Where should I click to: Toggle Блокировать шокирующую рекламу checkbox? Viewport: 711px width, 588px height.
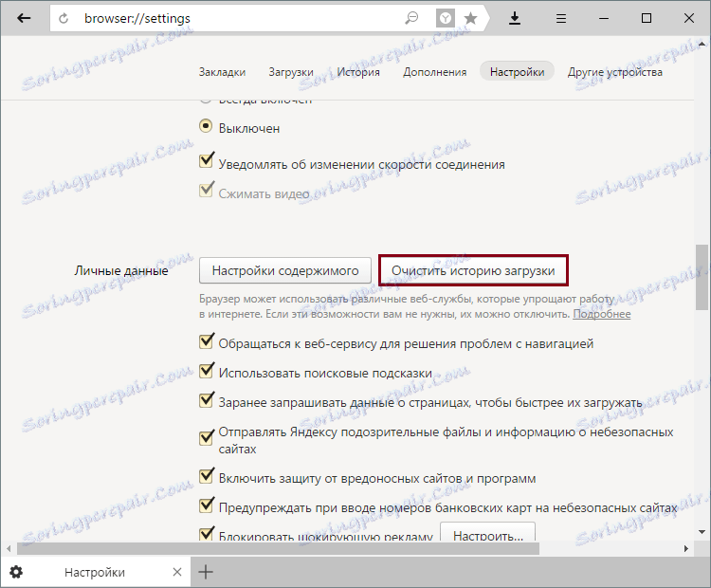click(x=207, y=534)
